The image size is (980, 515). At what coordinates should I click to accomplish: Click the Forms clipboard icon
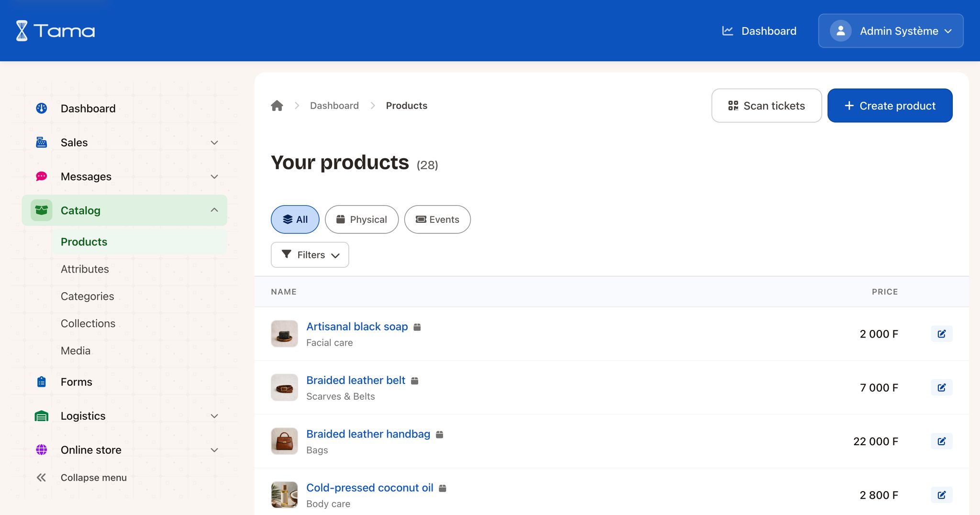(42, 382)
